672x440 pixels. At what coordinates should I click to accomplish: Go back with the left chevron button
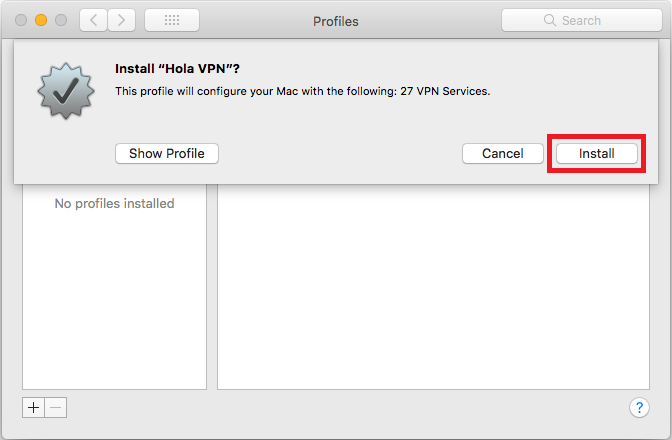pos(93,20)
